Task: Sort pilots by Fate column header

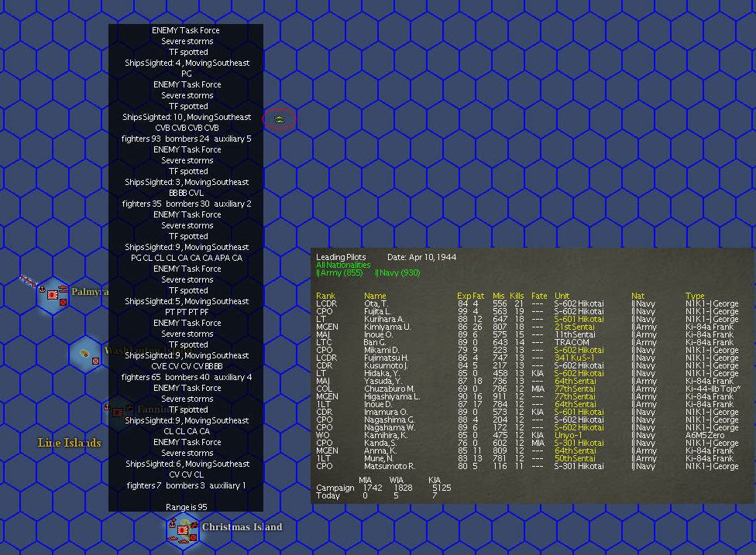Action: coord(539,296)
